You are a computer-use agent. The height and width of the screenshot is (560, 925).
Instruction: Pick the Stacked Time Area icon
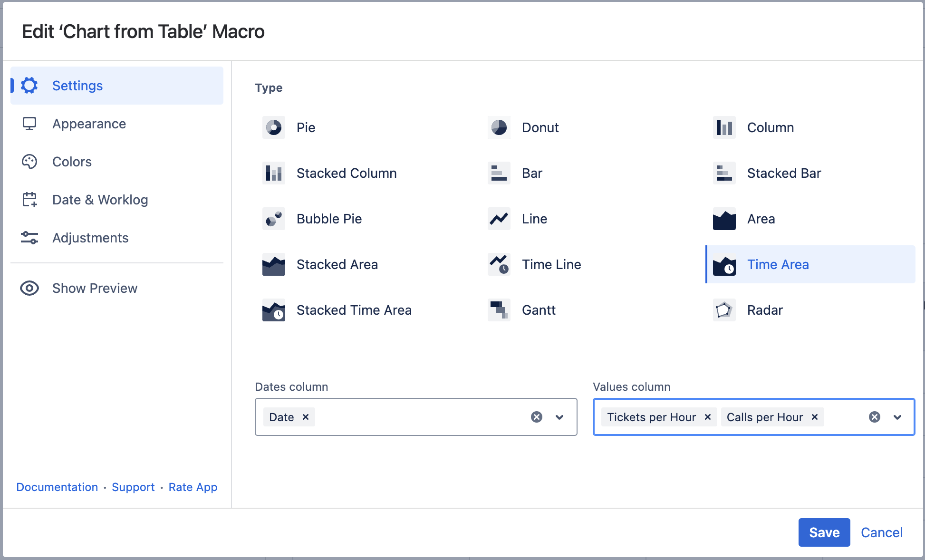273,310
